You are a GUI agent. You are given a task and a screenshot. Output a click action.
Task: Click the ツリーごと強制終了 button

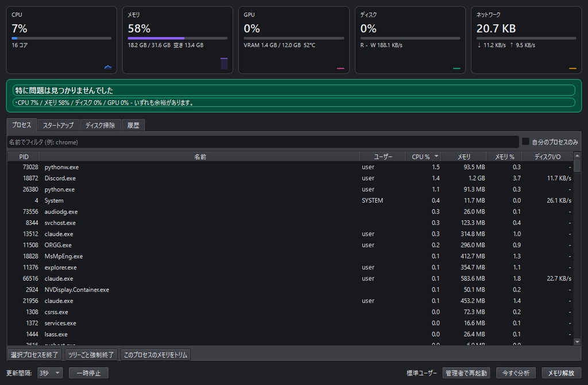click(x=91, y=355)
